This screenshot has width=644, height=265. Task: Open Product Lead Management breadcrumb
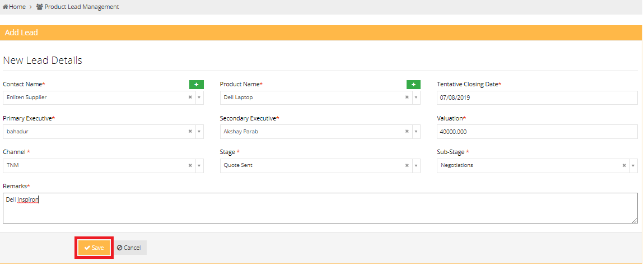coord(81,7)
